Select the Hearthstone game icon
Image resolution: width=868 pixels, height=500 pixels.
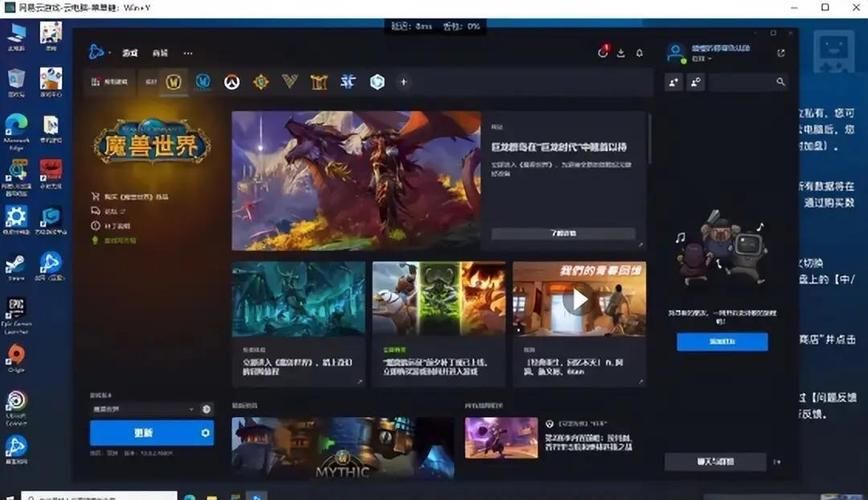click(261, 82)
